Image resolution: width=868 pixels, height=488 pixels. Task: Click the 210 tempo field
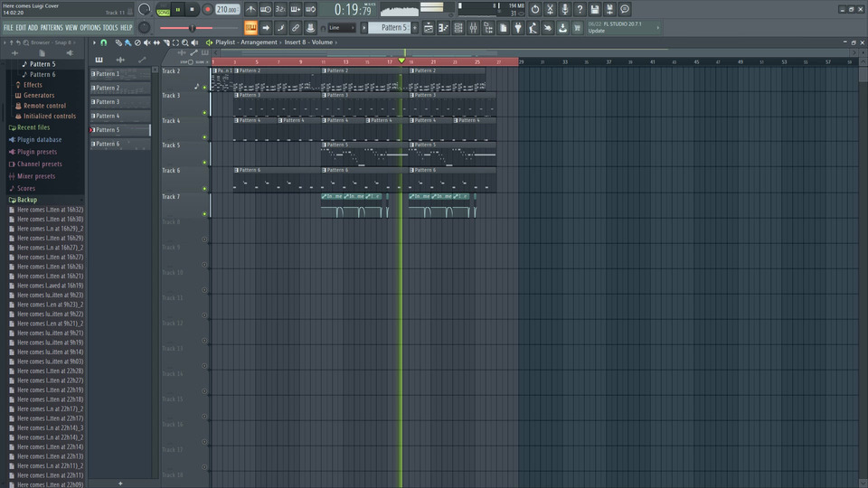point(228,9)
